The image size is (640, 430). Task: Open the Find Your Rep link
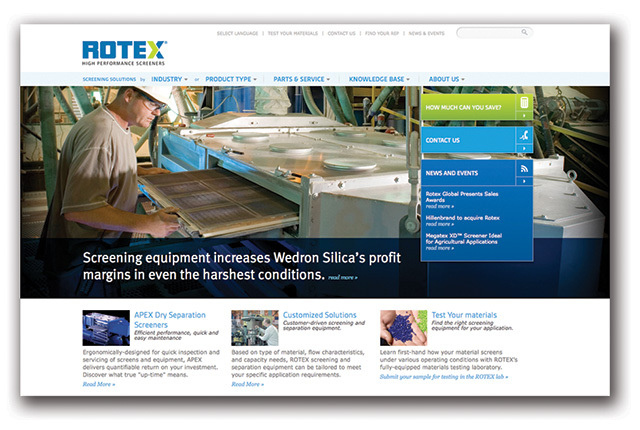tap(382, 33)
